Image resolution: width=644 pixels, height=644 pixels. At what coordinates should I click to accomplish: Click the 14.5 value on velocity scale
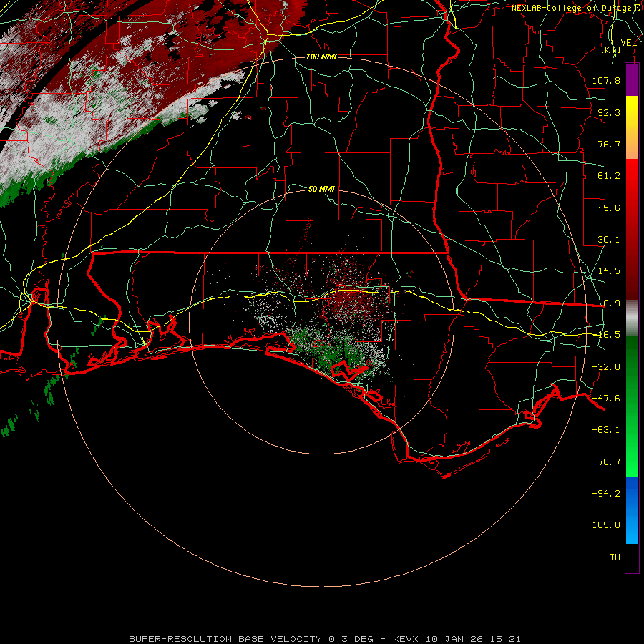609,271
